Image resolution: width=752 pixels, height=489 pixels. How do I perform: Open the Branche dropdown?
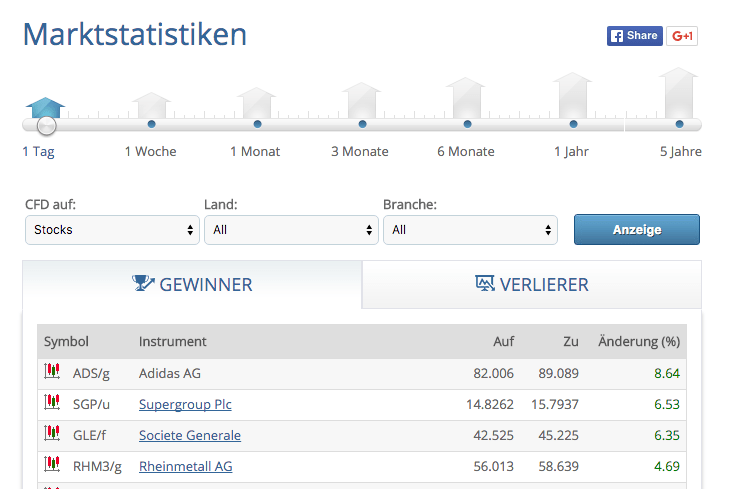pyautogui.click(x=470, y=230)
